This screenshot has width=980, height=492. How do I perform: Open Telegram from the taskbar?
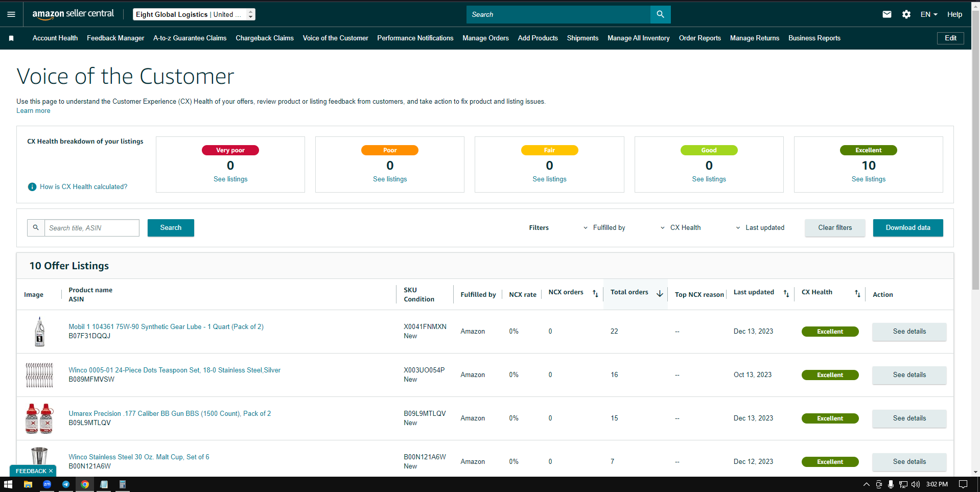pos(66,484)
